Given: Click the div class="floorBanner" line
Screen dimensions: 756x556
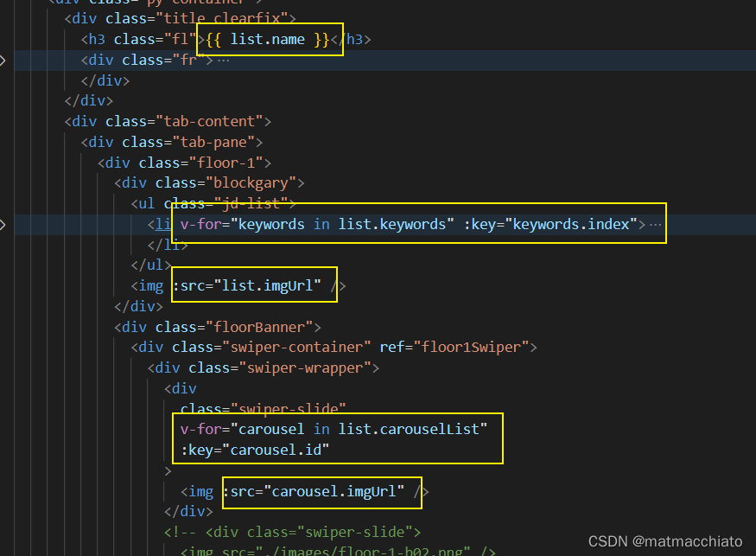Looking at the screenshot, I should point(218,327).
